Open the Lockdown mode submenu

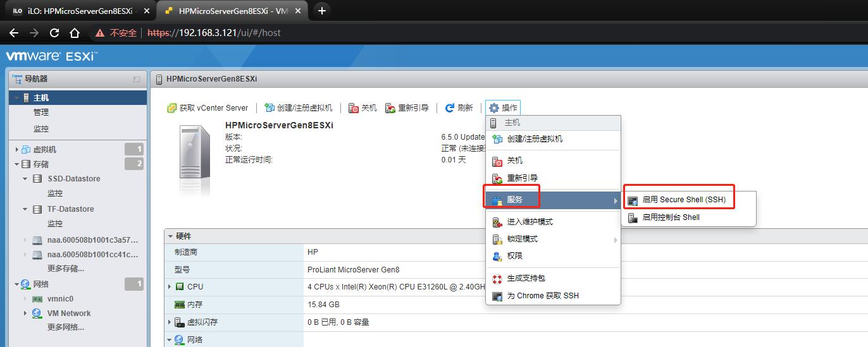(553, 239)
